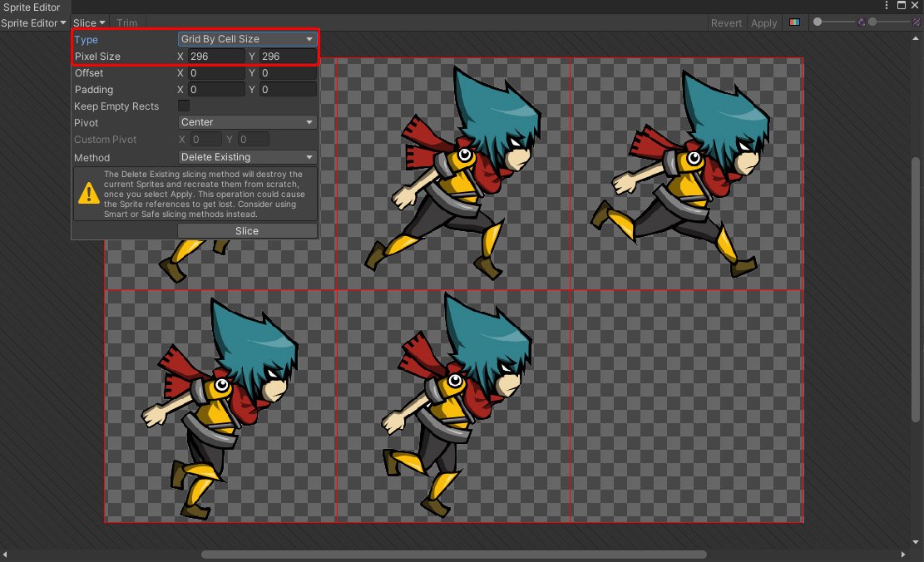Collapse the Slice dropdown menu
The image size is (924, 562).
coord(89,23)
